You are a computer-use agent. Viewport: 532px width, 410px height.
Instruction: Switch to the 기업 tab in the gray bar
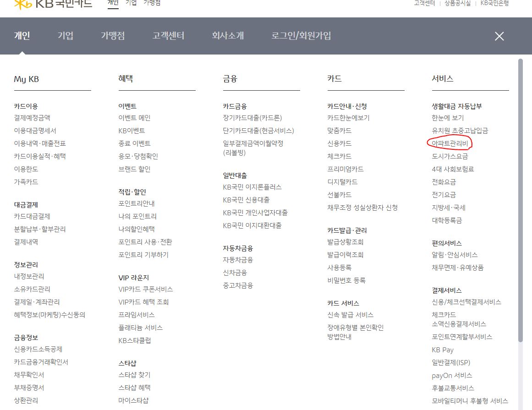coord(66,36)
